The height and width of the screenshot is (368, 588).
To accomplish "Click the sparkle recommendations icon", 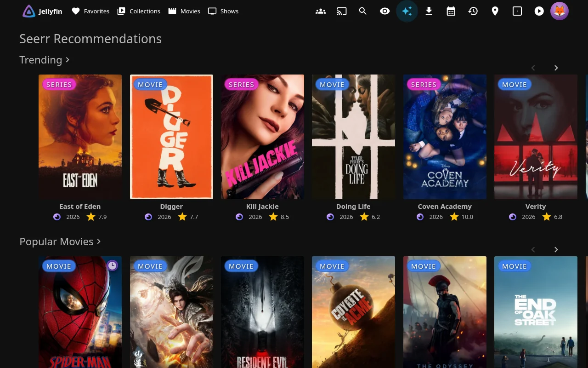I will coord(407,11).
